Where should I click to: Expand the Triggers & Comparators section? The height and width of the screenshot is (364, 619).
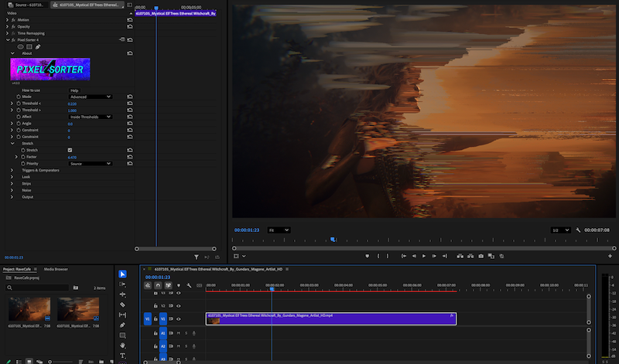pyautogui.click(x=12, y=170)
